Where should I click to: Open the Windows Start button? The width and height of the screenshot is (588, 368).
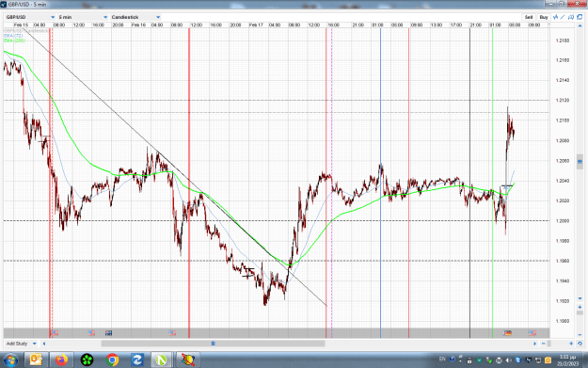pyautogui.click(x=10, y=360)
